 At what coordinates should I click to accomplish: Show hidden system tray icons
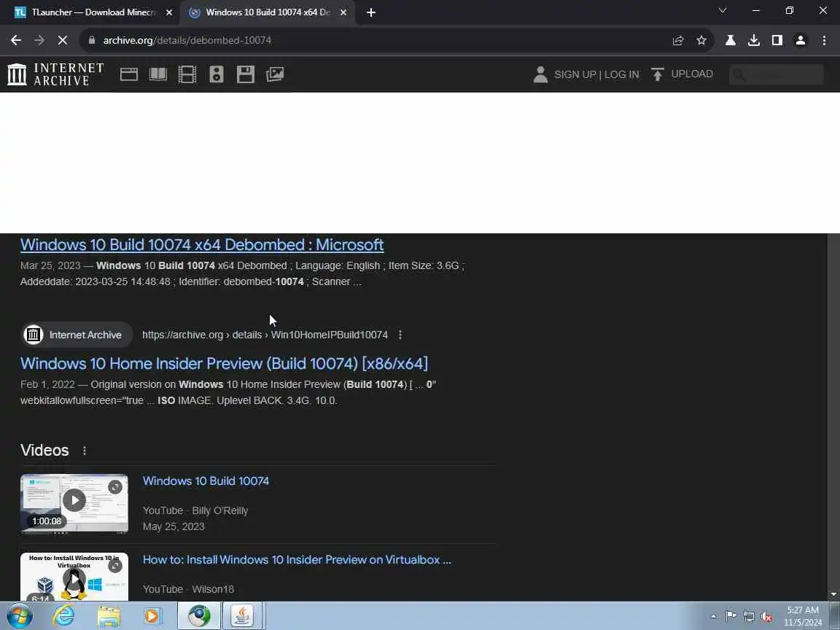(x=713, y=617)
